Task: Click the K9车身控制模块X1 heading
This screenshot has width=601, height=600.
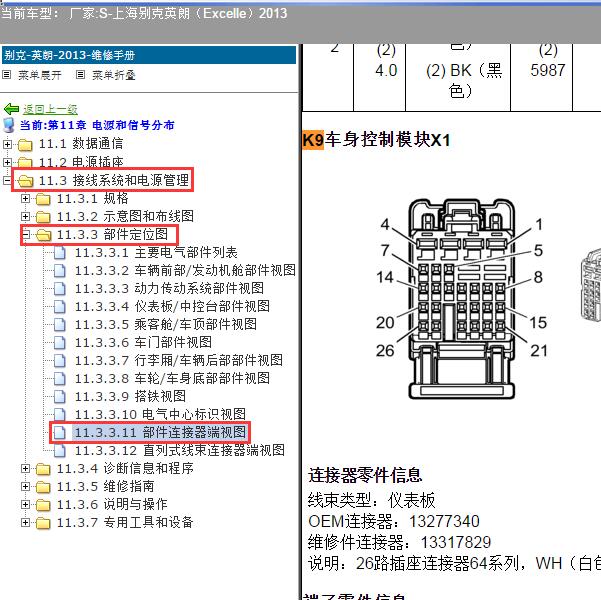Action: 376,140
